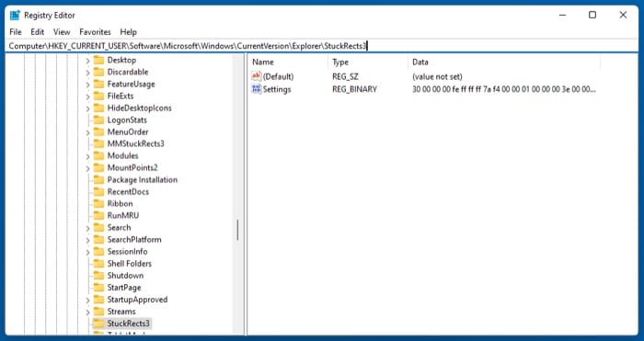Select the StuckRects3 key label

pyautogui.click(x=129, y=324)
